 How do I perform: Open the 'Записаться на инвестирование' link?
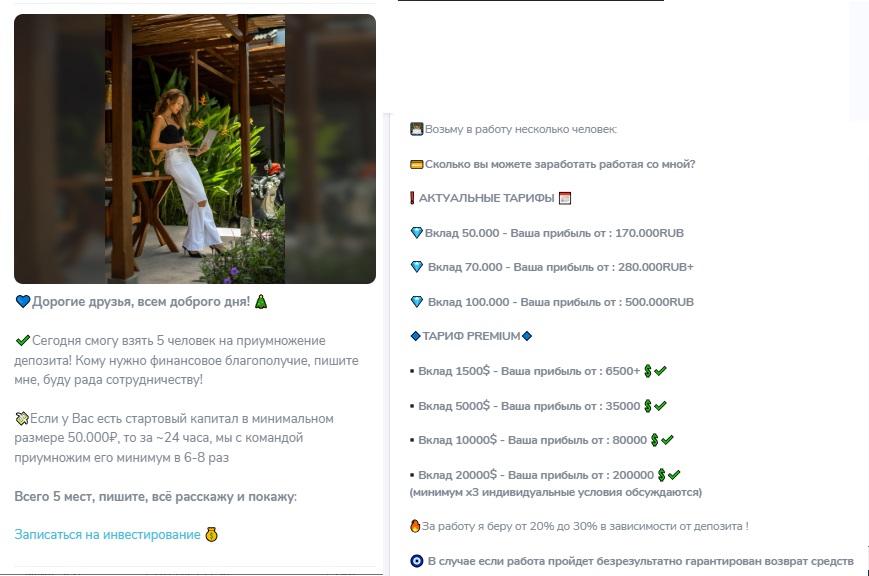[107, 534]
